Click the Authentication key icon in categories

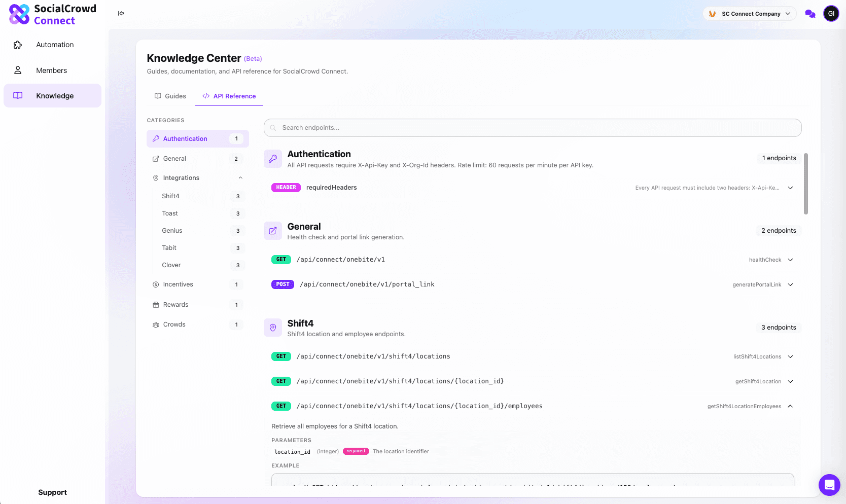tap(156, 138)
